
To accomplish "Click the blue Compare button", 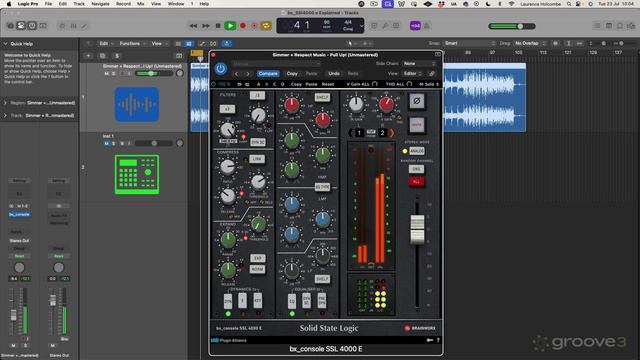I will pos(268,73).
